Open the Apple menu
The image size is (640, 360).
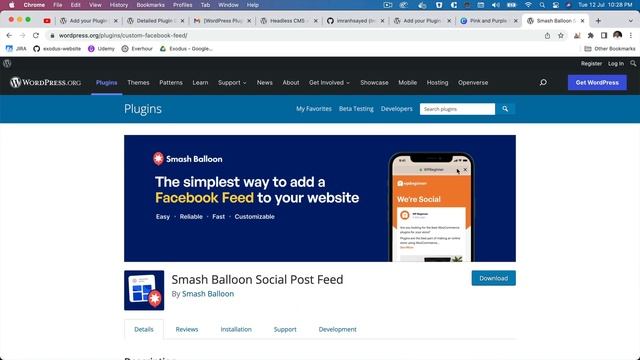tap(11, 5)
